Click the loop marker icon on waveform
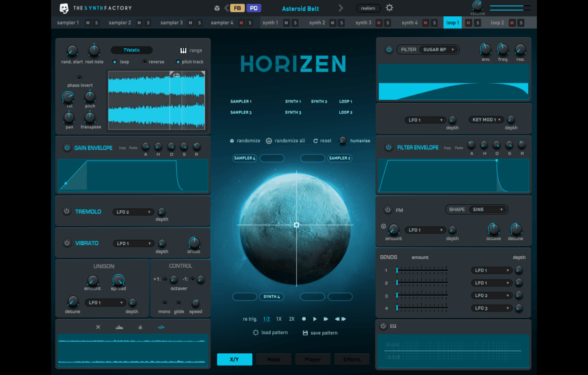Image resolution: width=588 pixels, height=375 pixels. tap(176, 75)
